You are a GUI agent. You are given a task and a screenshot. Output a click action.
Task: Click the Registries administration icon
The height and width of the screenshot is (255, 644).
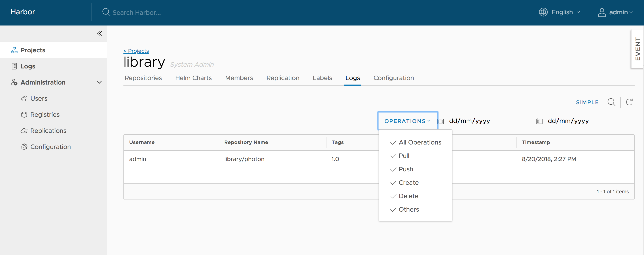pyautogui.click(x=23, y=114)
